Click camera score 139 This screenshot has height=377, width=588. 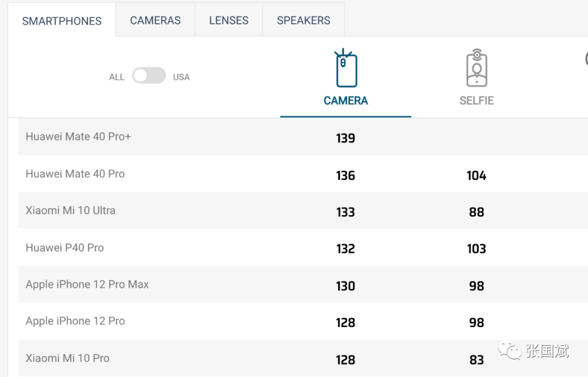pyautogui.click(x=346, y=138)
